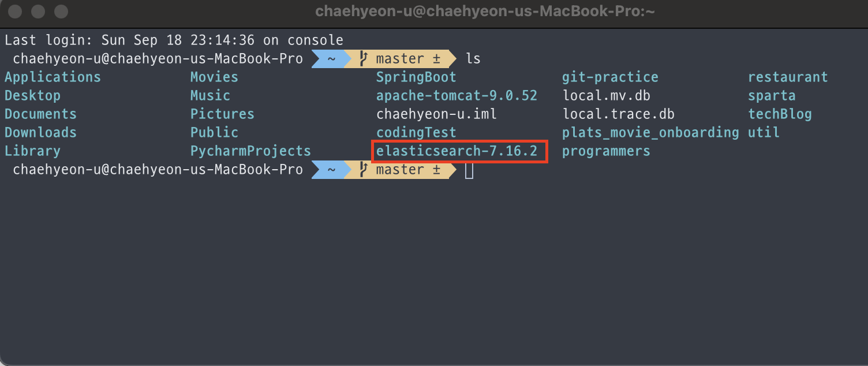
Task: Select the git-practice directory name
Action: click(x=610, y=77)
